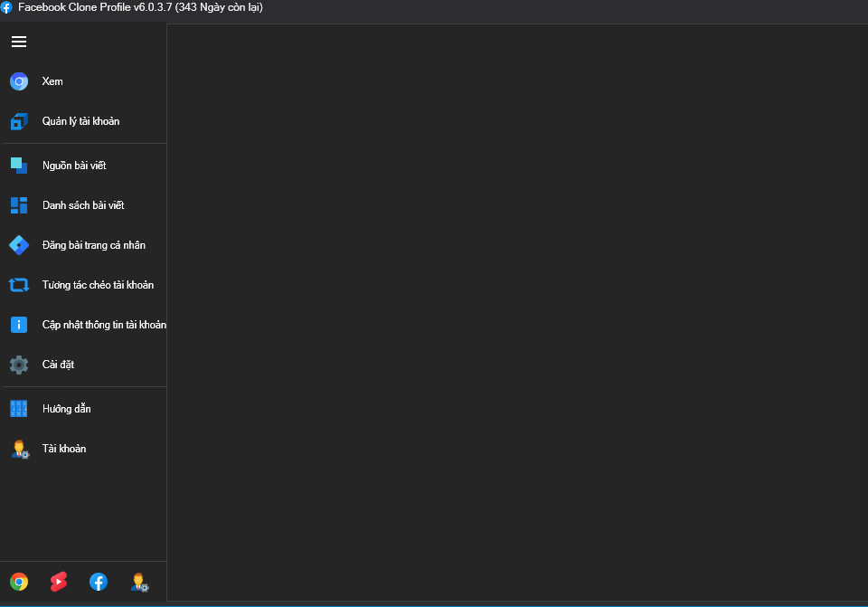Click the user-with-gear icon in bottom bar
This screenshot has height=607, width=868.
tap(139, 582)
